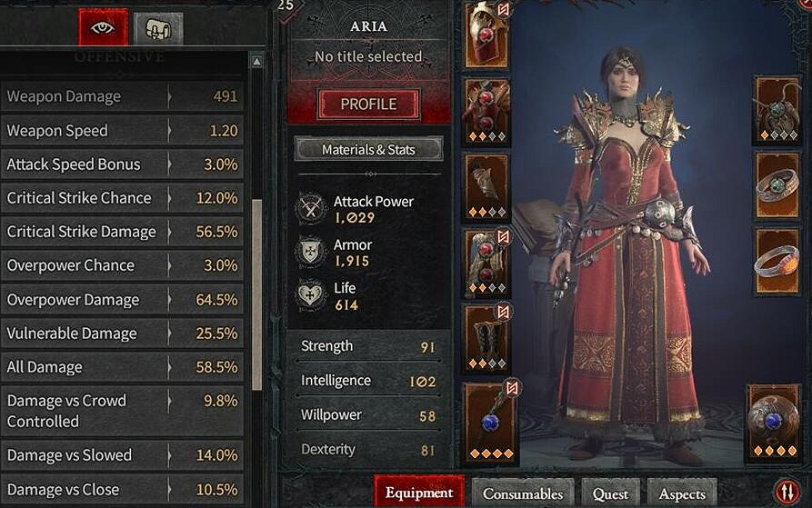The width and height of the screenshot is (812, 508).
Task: Select the staff weapon slot
Action: [491, 423]
